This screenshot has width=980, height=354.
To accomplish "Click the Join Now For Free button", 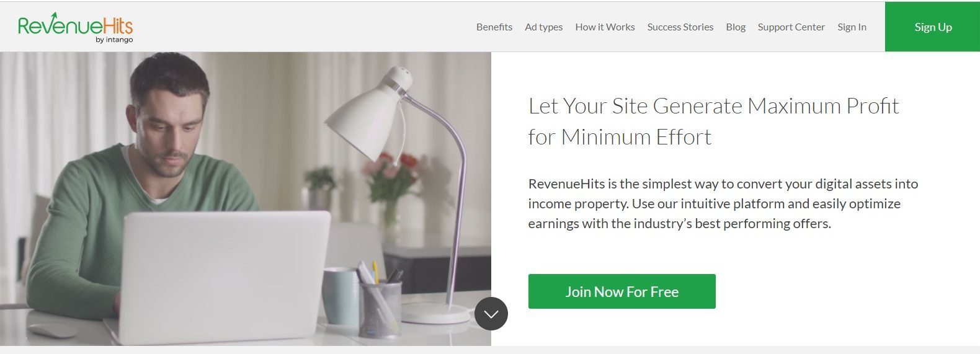I will coord(621,291).
